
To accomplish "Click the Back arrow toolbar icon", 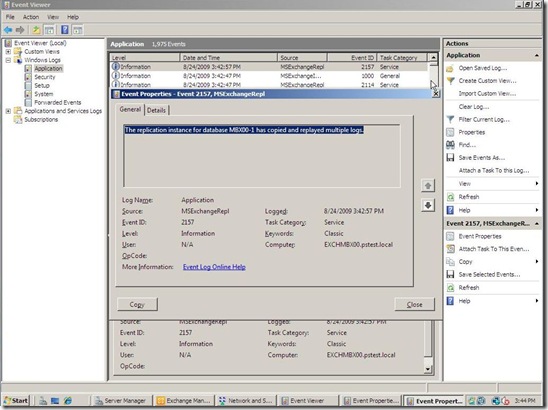I will tap(8, 30).
